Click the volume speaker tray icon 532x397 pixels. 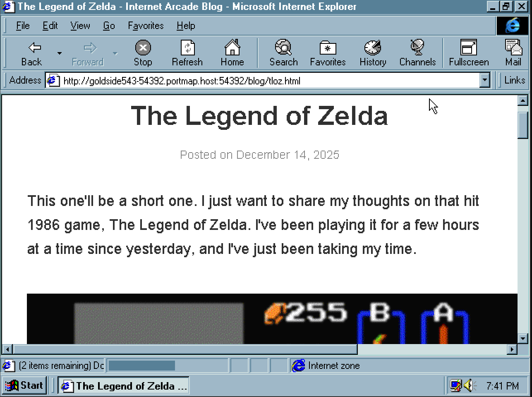coord(469,385)
